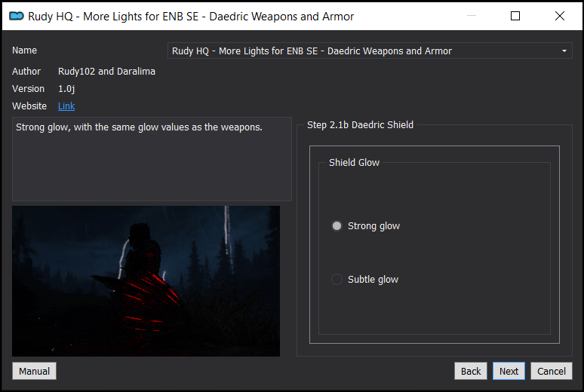The image size is (584, 392).
Task: Go Back to the previous step
Action: tap(471, 371)
